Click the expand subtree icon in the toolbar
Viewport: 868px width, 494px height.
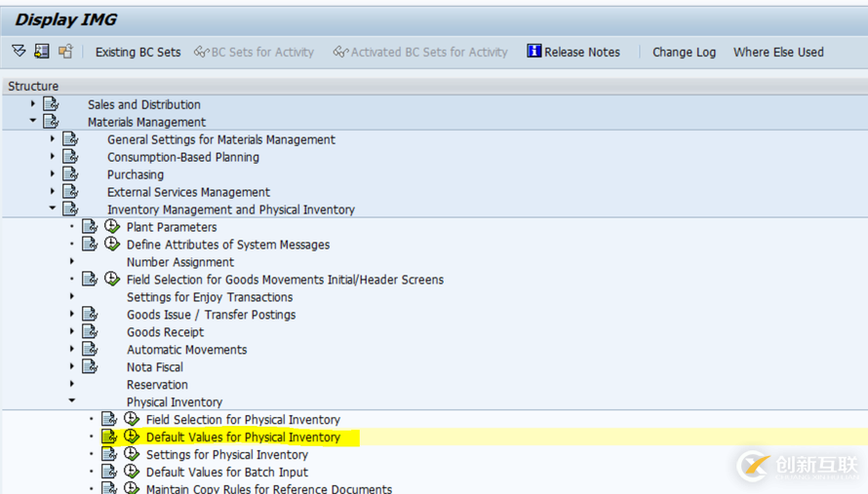coord(19,52)
